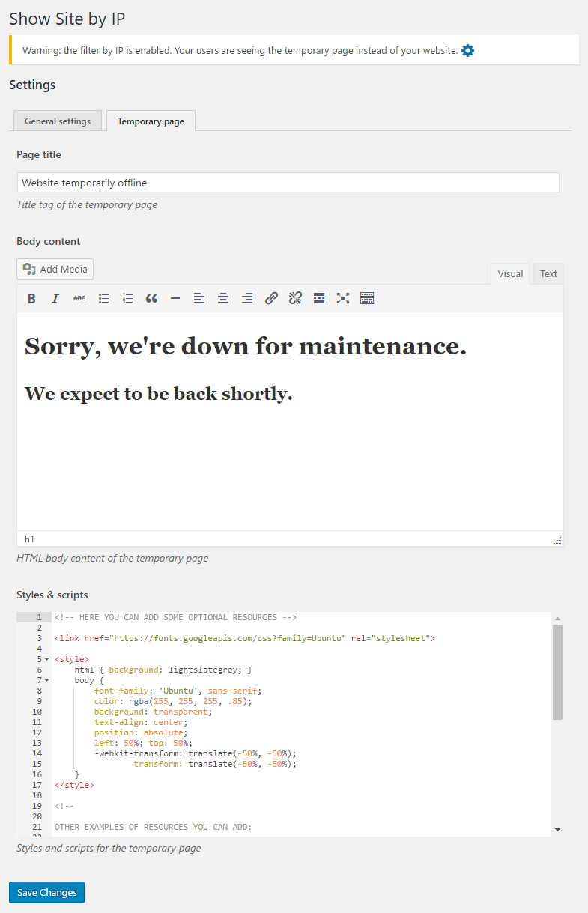The height and width of the screenshot is (913, 588).
Task: Switch the editor to Text mode
Action: click(549, 273)
